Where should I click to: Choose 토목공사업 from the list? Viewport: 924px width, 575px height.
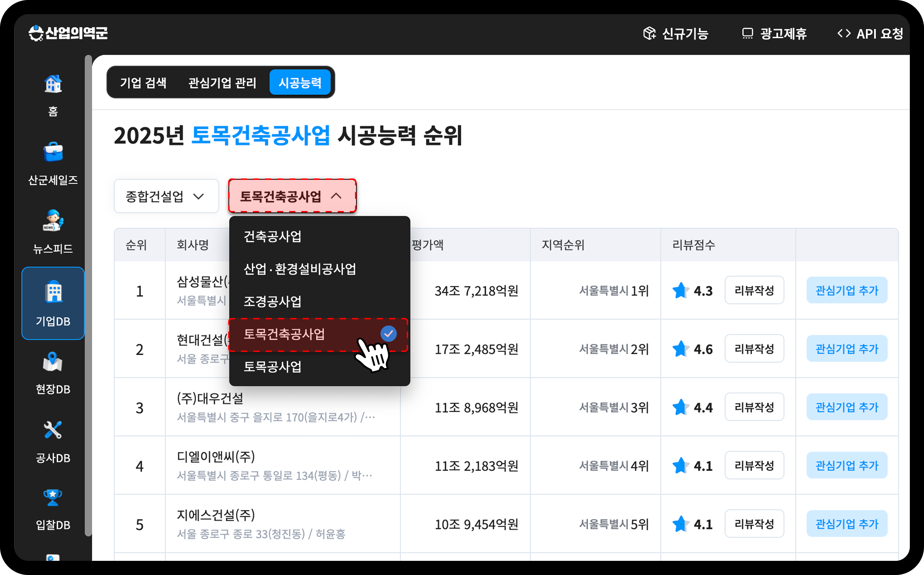[320, 367]
